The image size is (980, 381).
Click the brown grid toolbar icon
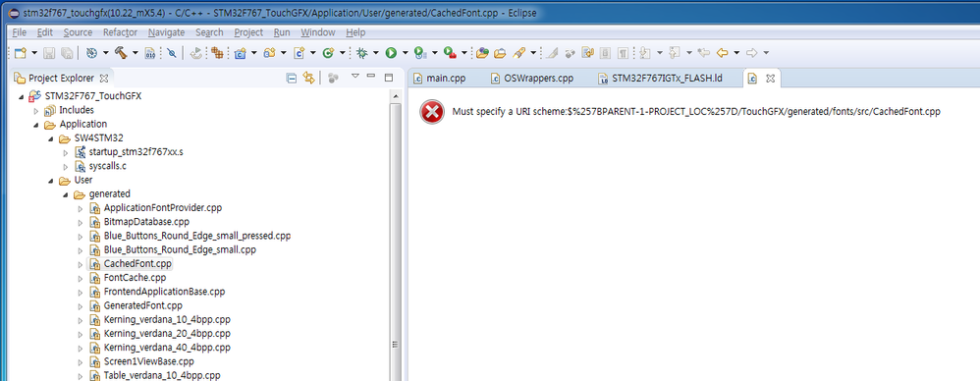[x=217, y=53]
